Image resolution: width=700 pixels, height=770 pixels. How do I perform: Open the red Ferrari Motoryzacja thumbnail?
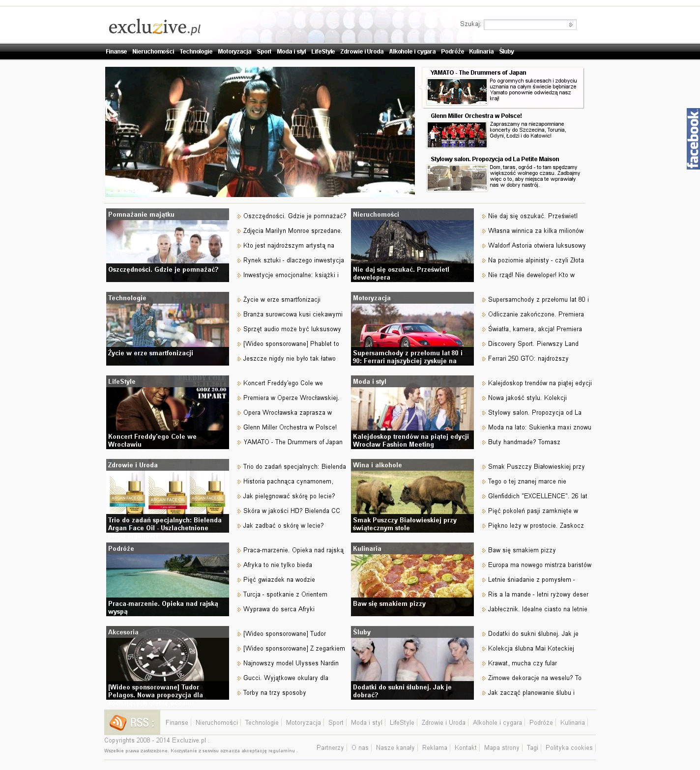412,326
